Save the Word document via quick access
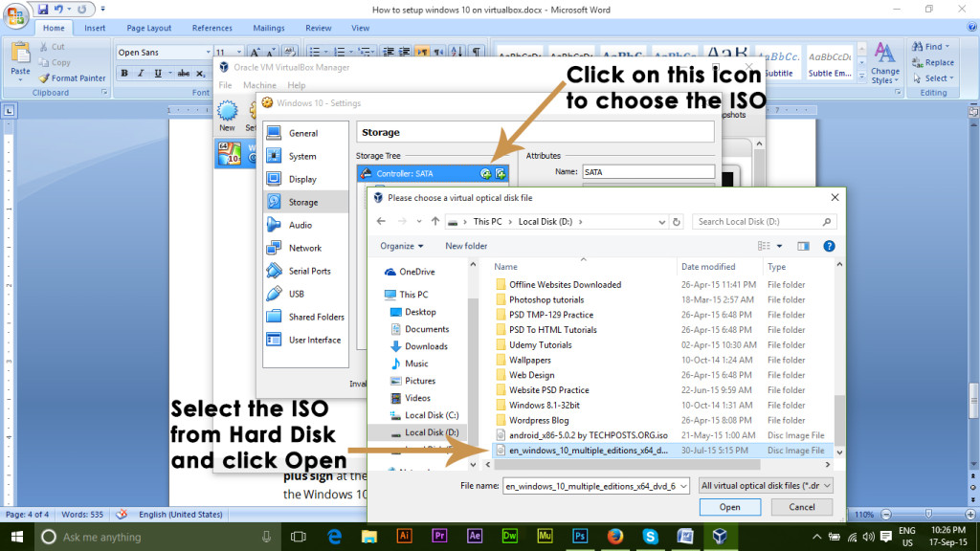980x551 pixels. tap(42, 10)
